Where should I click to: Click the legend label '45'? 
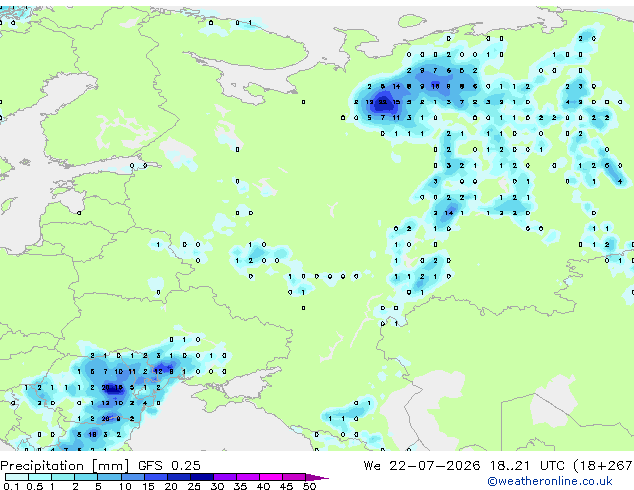click(286, 486)
